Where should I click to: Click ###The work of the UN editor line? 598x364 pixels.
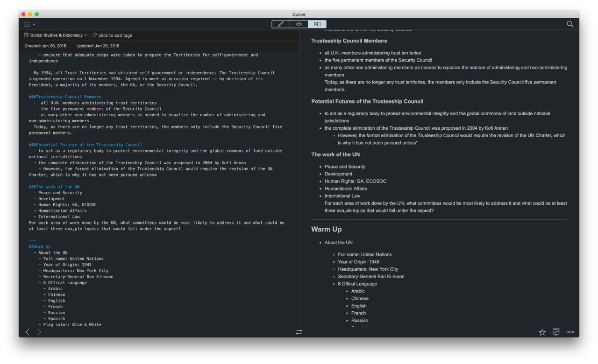coord(54,187)
